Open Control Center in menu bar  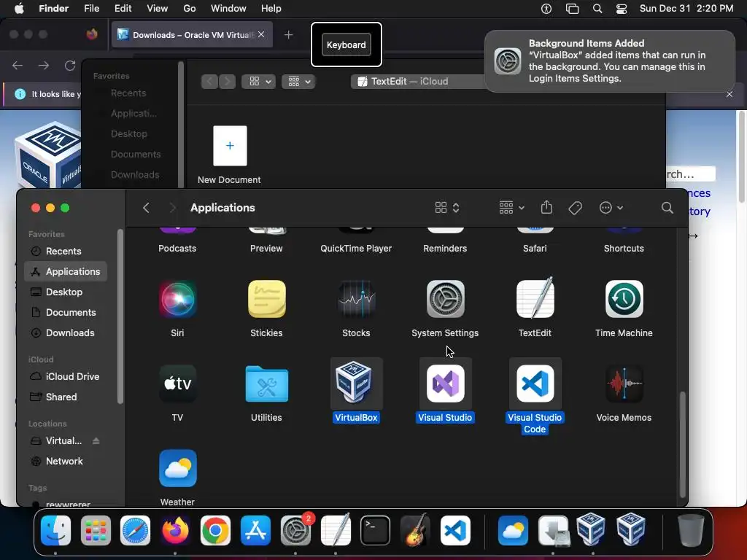click(622, 9)
